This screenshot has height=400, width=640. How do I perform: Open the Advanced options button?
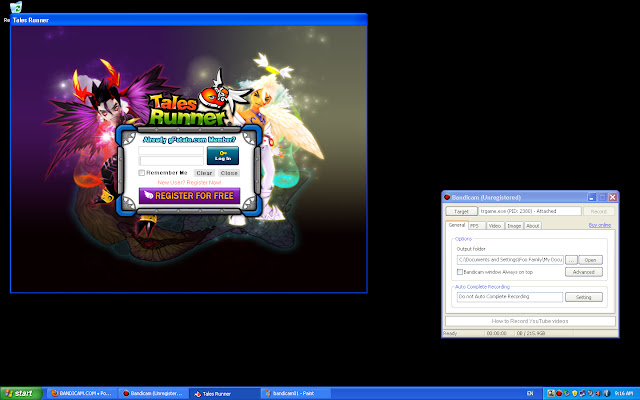[584, 272]
